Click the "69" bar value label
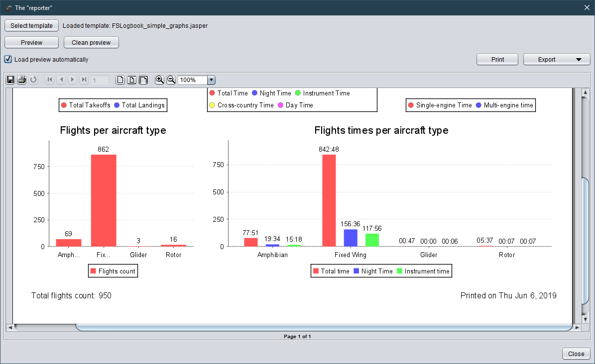This screenshot has width=595, height=364. tap(68, 234)
